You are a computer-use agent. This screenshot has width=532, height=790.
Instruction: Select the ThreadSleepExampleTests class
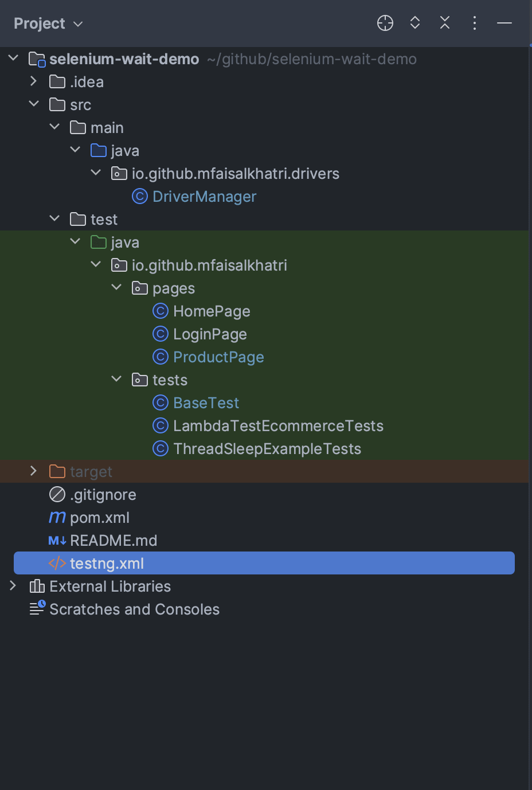pos(267,448)
